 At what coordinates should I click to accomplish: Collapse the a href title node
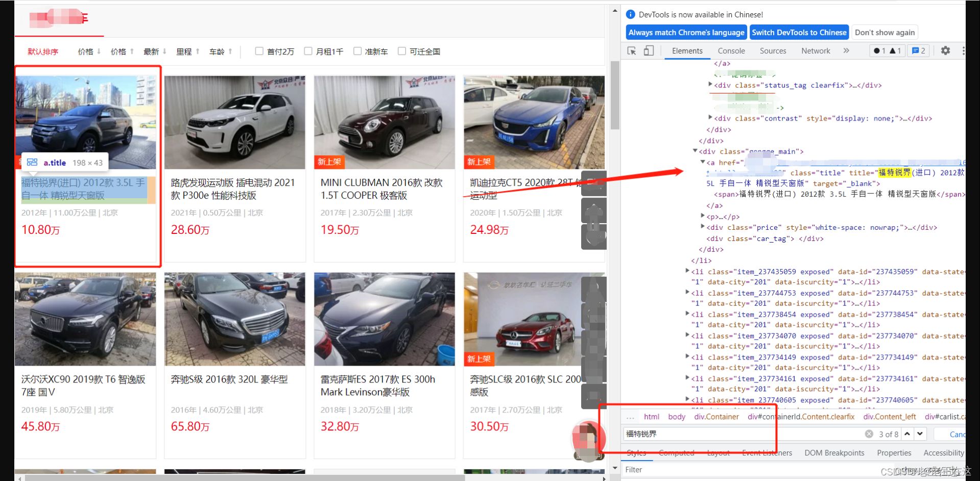point(703,162)
